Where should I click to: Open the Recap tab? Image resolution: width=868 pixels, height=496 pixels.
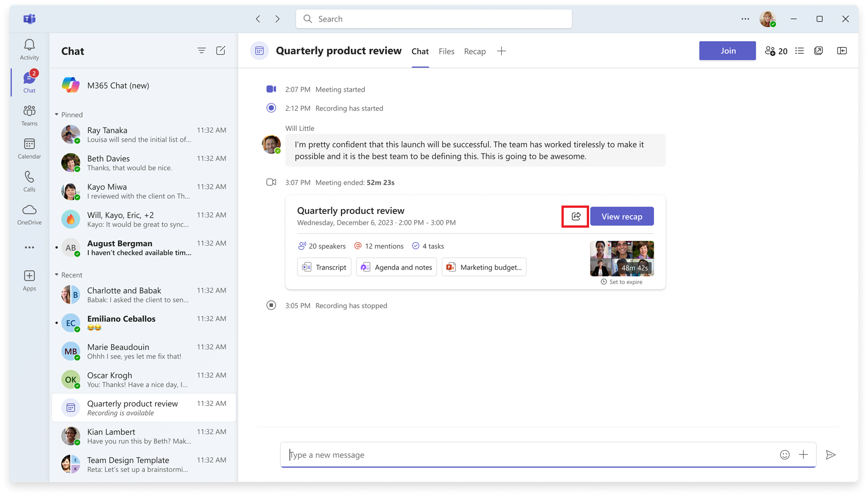coord(475,51)
